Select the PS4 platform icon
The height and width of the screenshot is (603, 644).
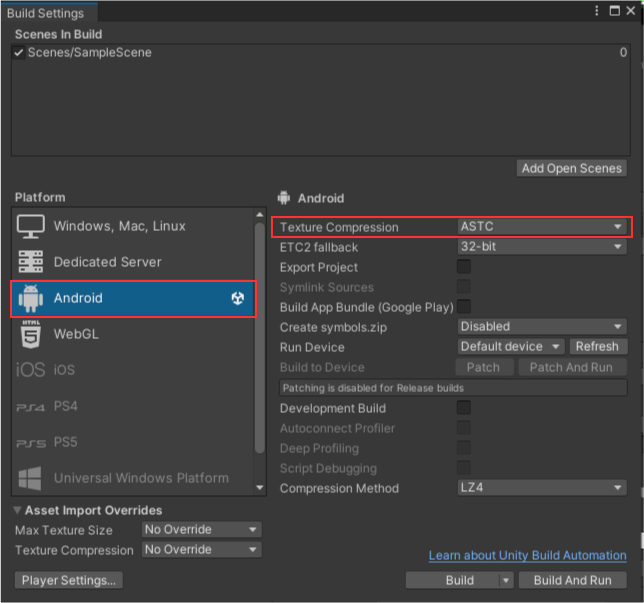[30, 406]
